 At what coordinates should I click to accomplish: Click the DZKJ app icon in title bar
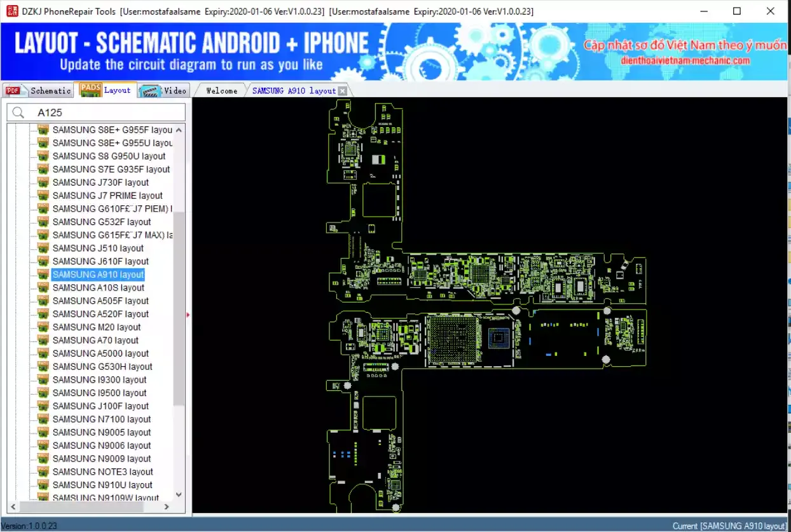pos(11,11)
